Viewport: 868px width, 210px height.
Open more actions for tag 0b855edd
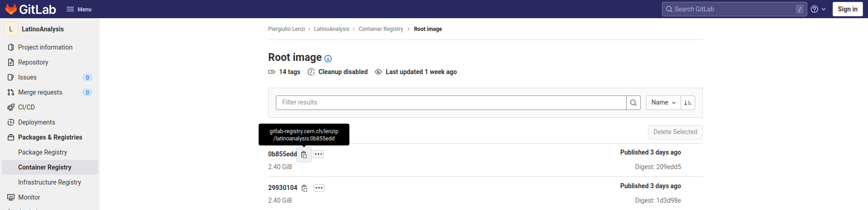click(x=319, y=155)
